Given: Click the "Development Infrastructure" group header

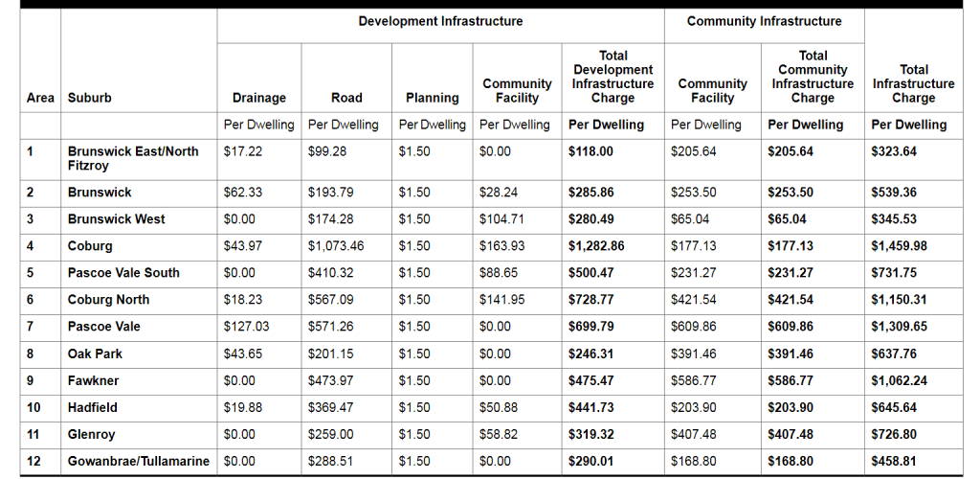Looking at the screenshot, I should tap(440, 21).
